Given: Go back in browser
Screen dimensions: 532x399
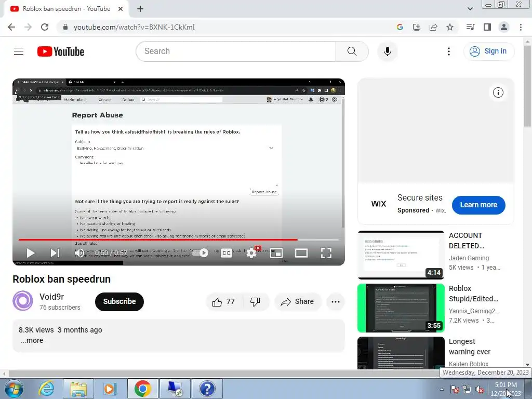Looking at the screenshot, I should [11, 27].
